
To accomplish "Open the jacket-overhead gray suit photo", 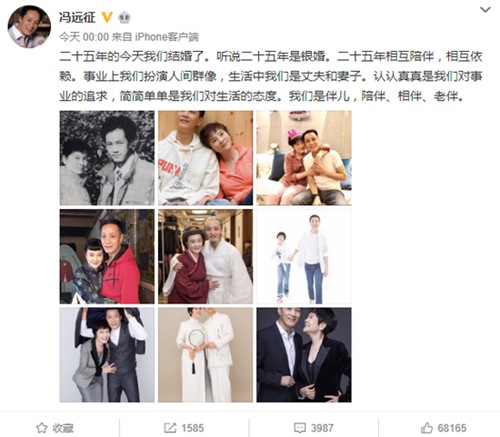I will click(107, 355).
